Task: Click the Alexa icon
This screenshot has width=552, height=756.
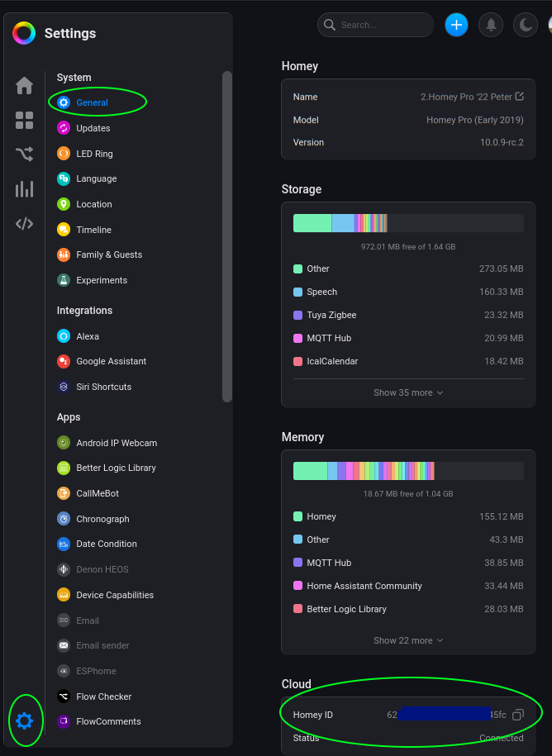Action: point(64,336)
